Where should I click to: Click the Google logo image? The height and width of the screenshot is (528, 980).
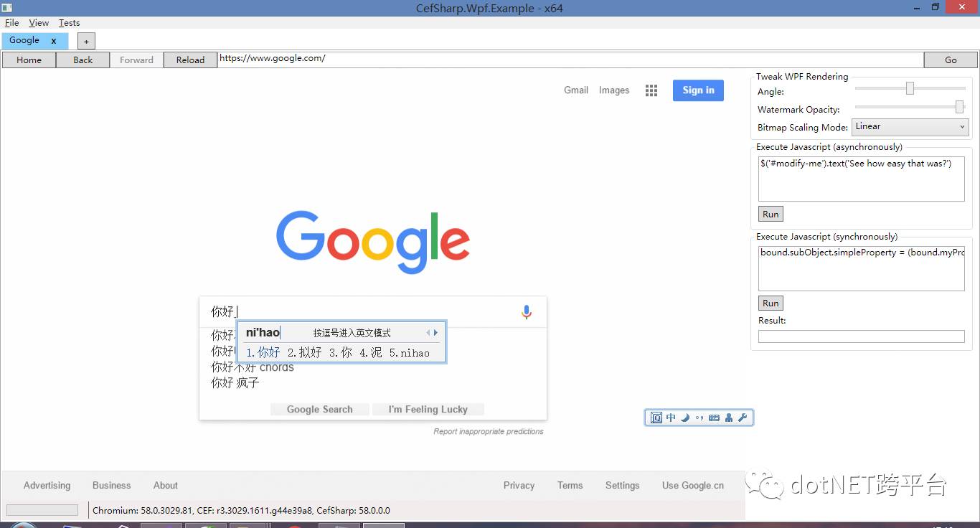pos(373,242)
